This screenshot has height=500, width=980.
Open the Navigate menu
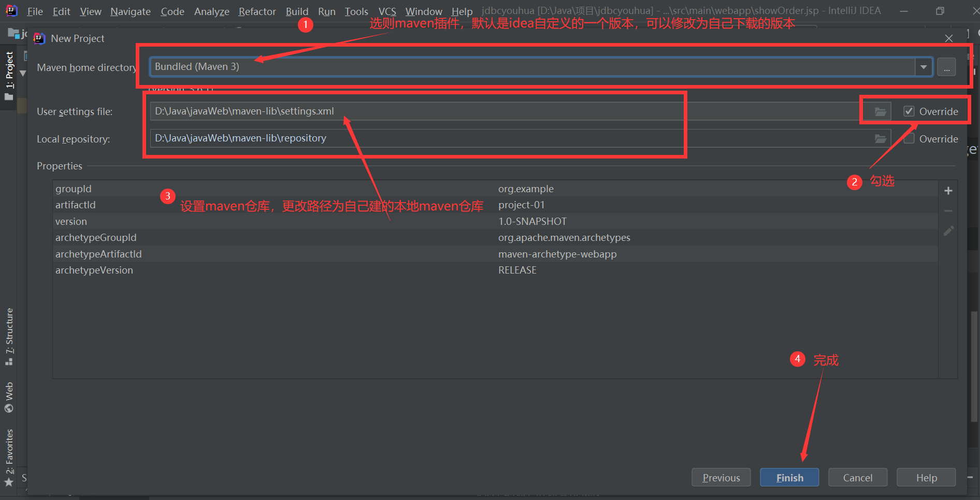point(131,11)
